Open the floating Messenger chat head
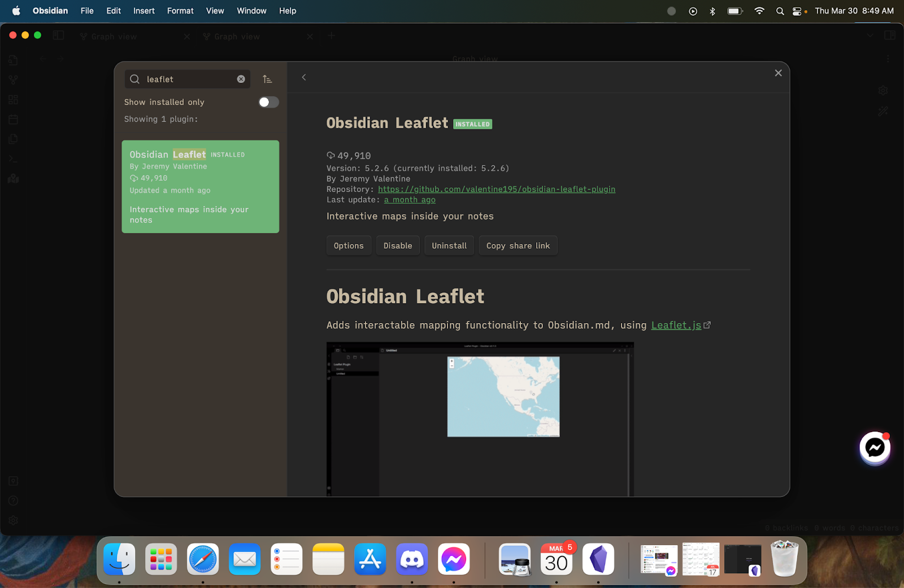The height and width of the screenshot is (588, 904). click(875, 448)
